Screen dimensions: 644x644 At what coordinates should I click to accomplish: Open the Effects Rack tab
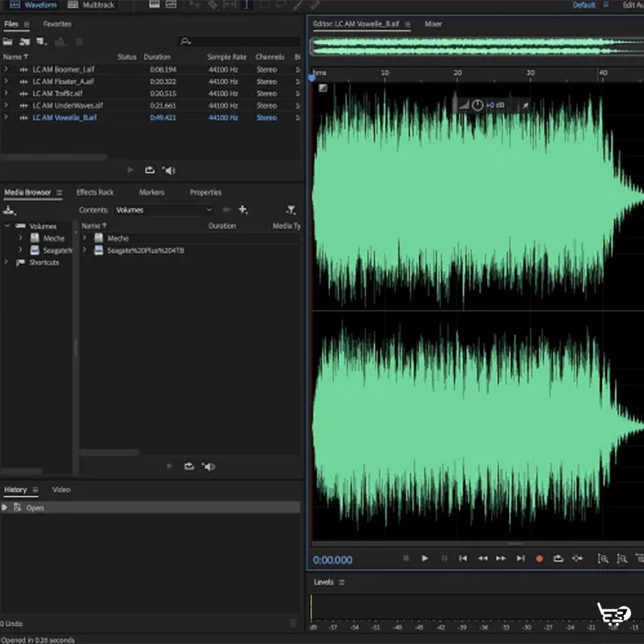[95, 192]
